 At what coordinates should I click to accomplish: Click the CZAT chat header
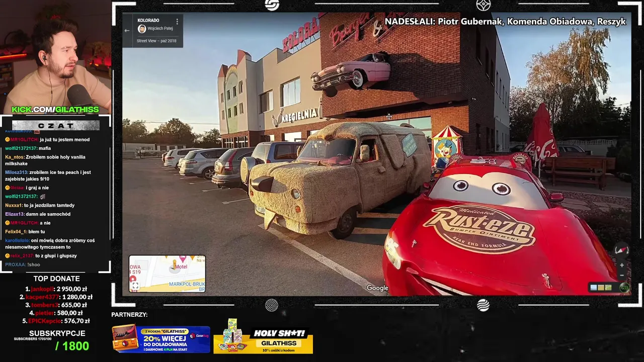(x=56, y=126)
